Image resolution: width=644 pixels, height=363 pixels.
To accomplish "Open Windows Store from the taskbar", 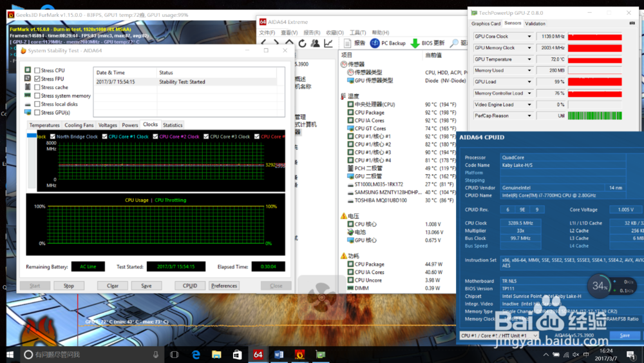I will [237, 355].
